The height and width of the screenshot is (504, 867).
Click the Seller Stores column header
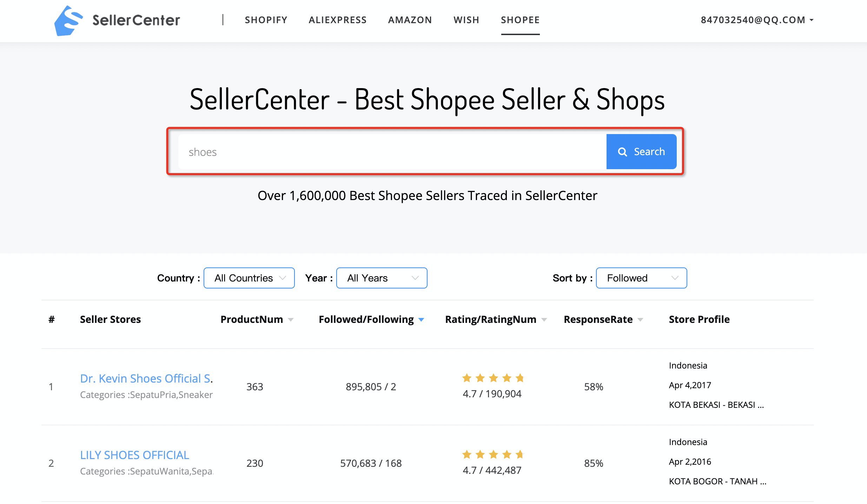click(x=110, y=319)
